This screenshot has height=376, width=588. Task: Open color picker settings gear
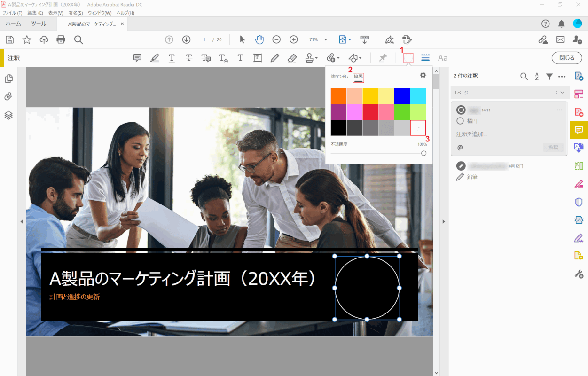coord(423,75)
